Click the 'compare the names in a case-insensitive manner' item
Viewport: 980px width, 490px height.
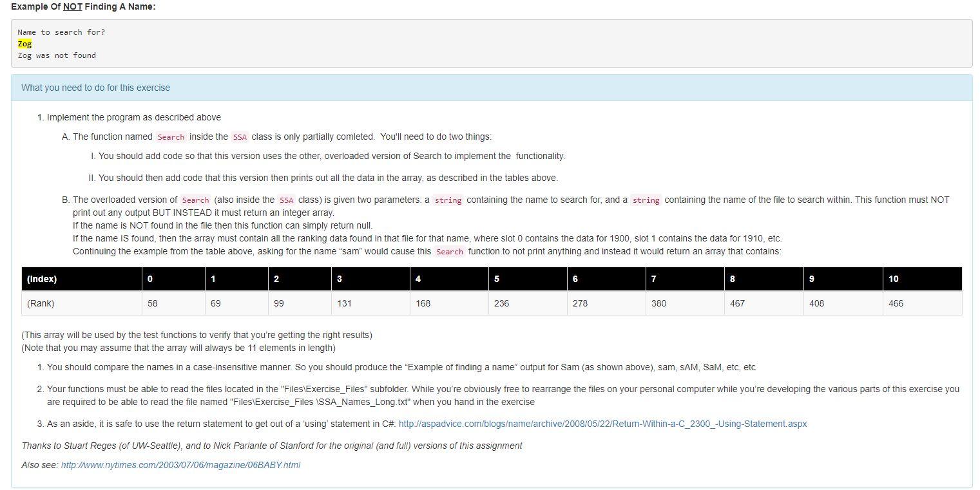(x=401, y=367)
